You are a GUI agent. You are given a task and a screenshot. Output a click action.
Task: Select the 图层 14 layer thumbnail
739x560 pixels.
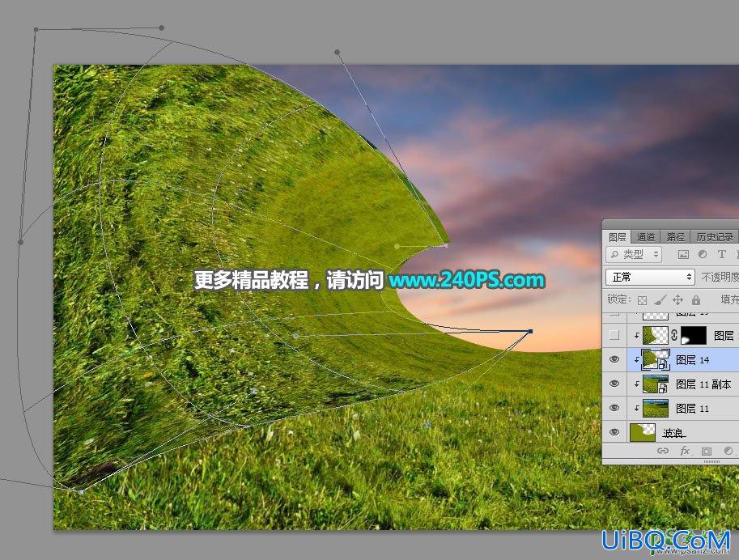[656, 359]
